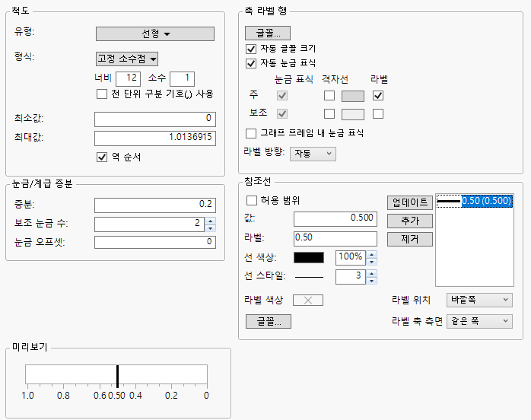
Task: Click the 업데이트 button
Action: pos(410,202)
